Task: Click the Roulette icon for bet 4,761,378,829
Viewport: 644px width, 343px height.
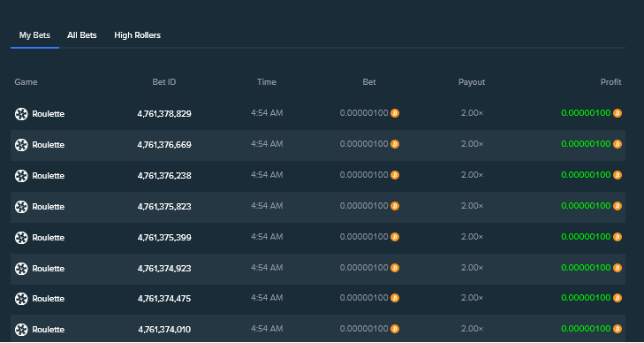Action: pos(21,114)
